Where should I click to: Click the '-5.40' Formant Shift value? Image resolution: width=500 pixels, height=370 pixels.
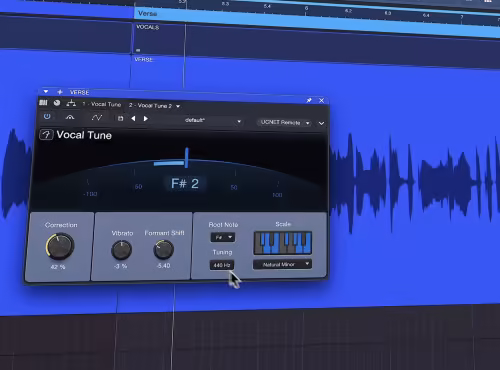(163, 266)
